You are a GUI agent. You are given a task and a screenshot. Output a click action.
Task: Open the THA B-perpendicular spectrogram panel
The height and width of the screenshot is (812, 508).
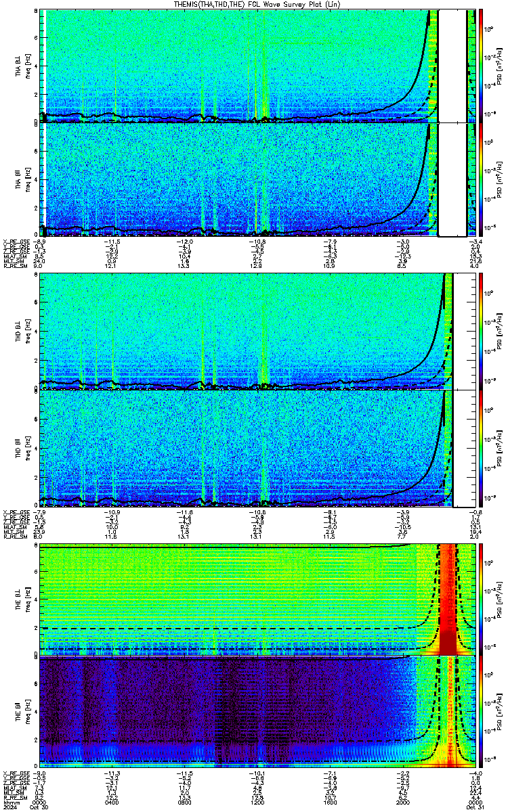259,66
